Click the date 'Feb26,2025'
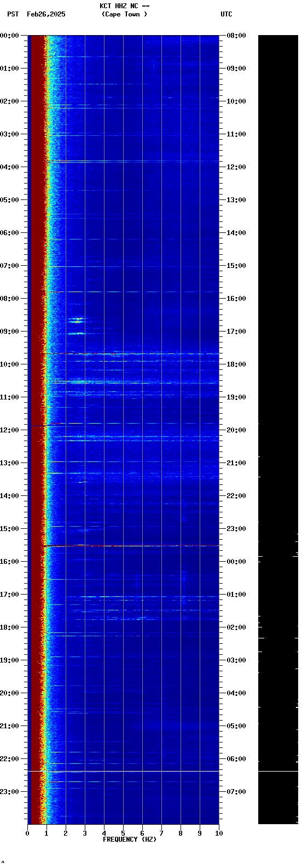This screenshot has width=302, height=868. [46, 14]
